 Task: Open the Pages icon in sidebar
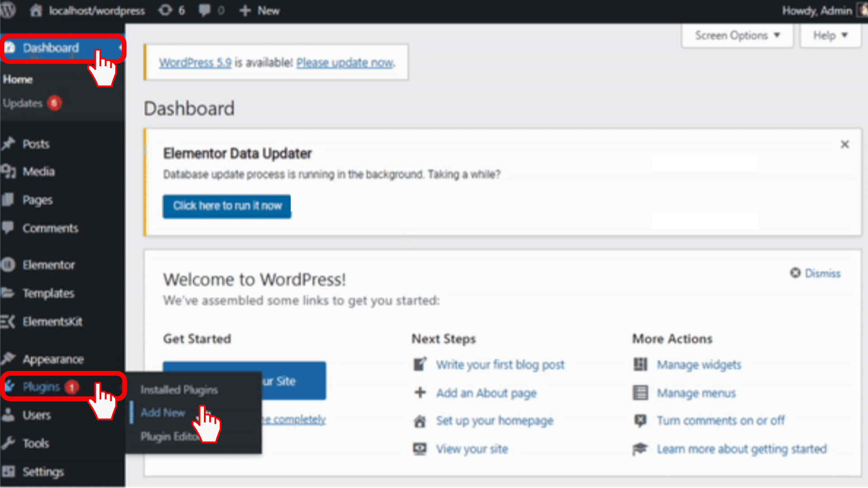point(8,199)
